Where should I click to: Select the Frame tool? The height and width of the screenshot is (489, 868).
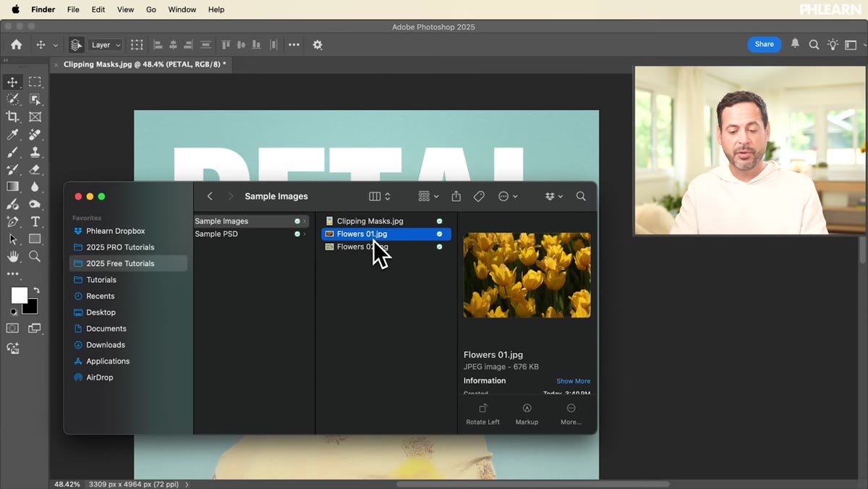point(35,116)
